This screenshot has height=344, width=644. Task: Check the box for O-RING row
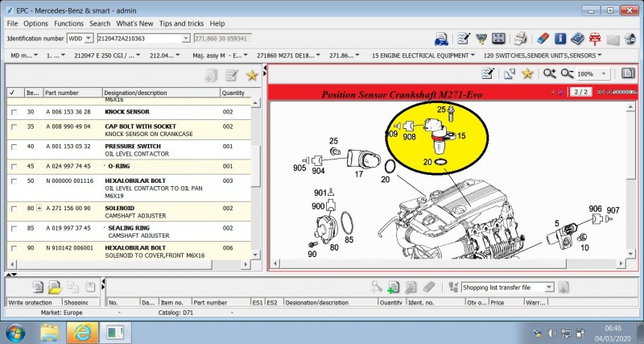(x=14, y=167)
